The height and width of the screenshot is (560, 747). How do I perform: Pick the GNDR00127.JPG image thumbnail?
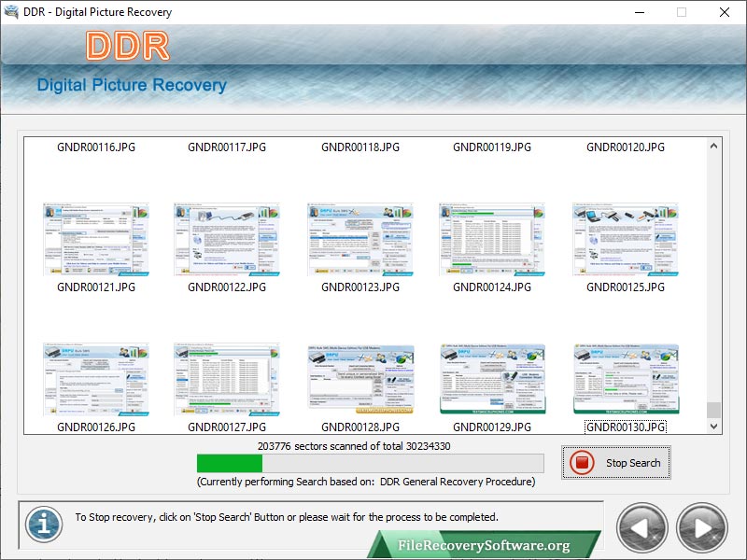[x=227, y=378]
